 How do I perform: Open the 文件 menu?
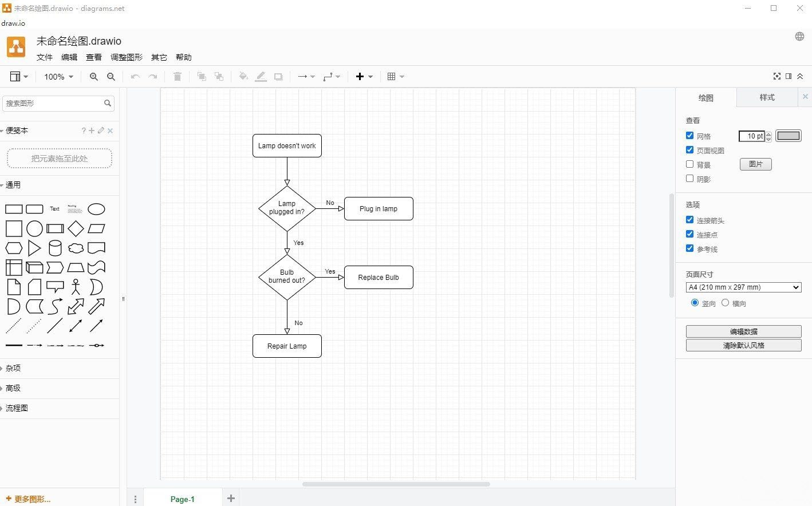45,57
